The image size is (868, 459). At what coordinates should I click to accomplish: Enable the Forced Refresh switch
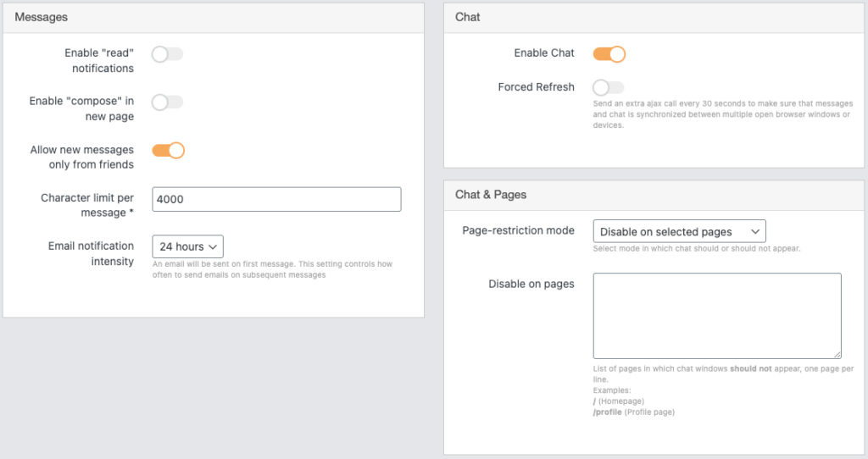tap(608, 87)
